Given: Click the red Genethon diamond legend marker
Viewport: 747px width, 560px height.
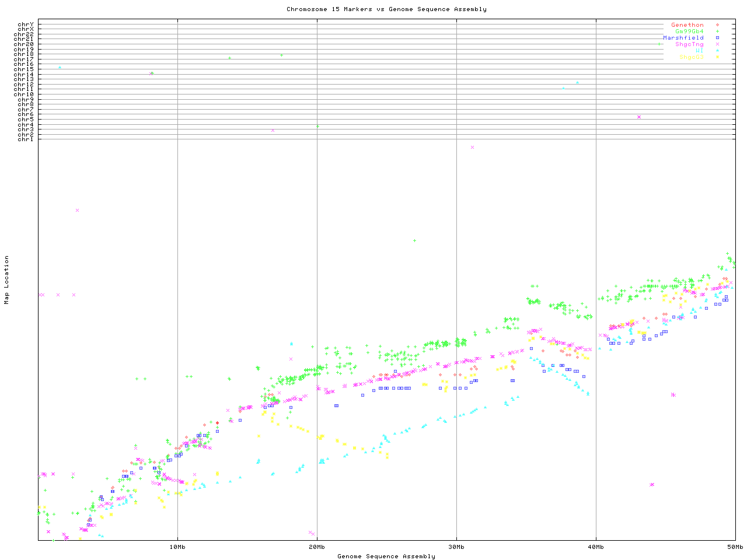Looking at the screenshot, I should (717, 25).
